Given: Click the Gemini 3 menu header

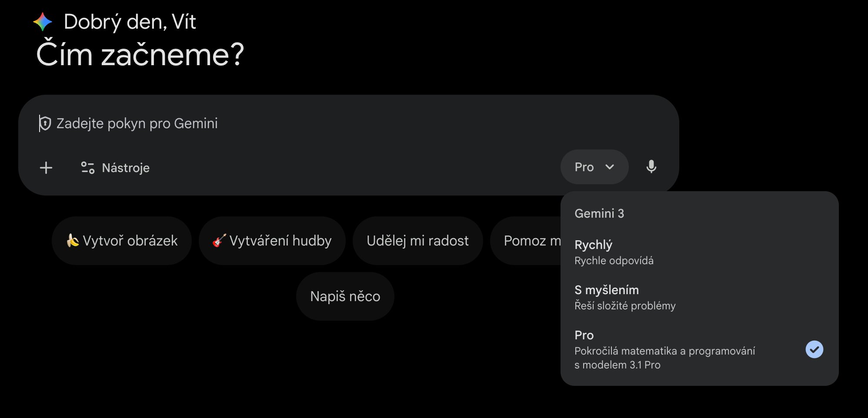Looking at the screenshot, I should coord(599,213).
